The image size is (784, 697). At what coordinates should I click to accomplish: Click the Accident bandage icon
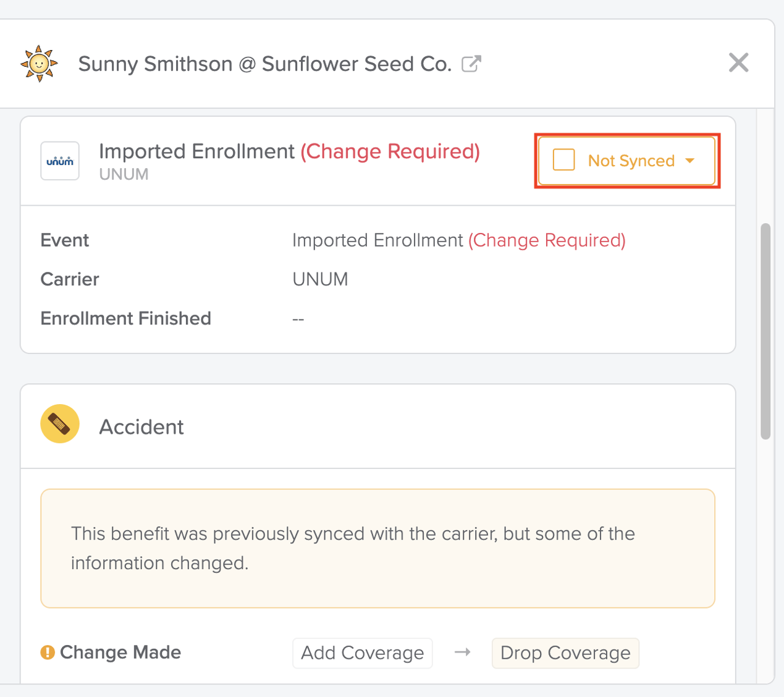(x=60, y=424)
